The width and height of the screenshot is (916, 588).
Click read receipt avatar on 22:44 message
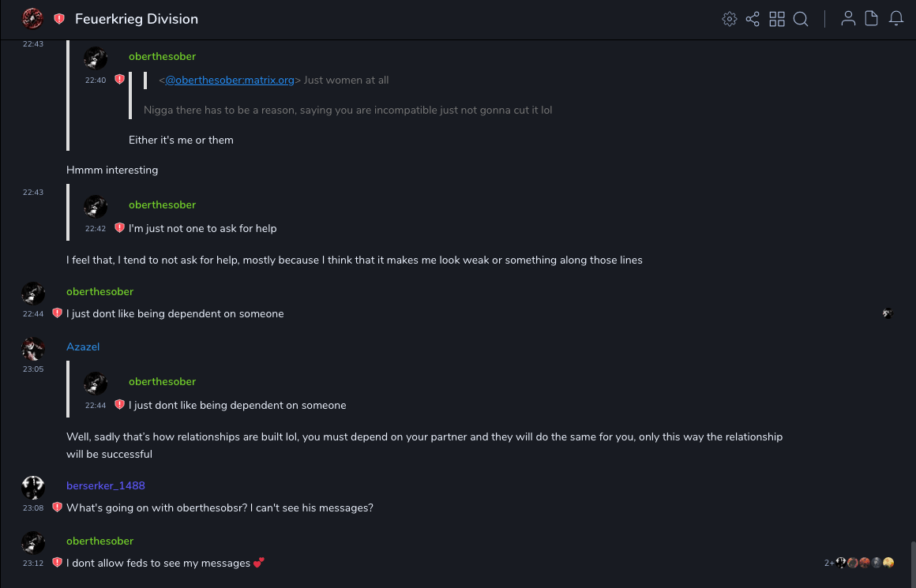point(888,313)
